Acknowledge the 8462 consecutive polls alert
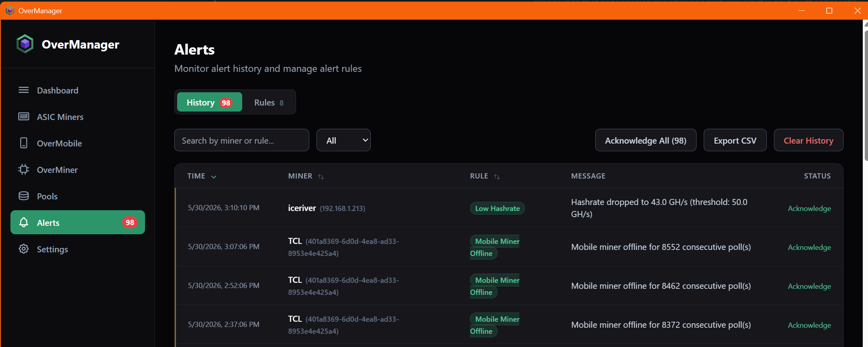 809,286
